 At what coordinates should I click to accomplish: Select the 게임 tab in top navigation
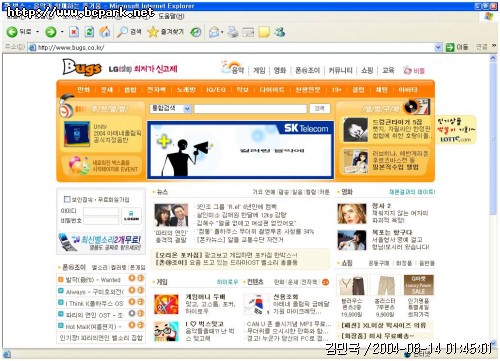tap(259, 70)
